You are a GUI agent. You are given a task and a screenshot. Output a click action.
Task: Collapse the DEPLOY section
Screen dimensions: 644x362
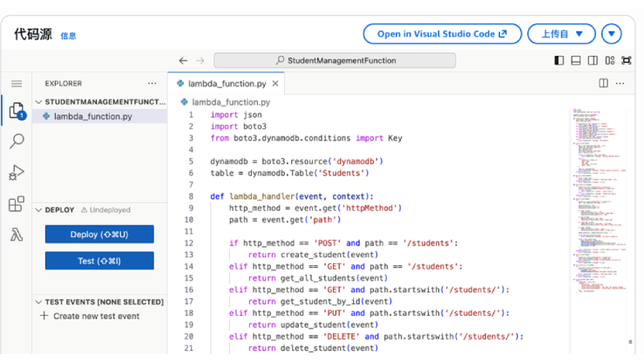pyautogui.click(x=39, y=210)
